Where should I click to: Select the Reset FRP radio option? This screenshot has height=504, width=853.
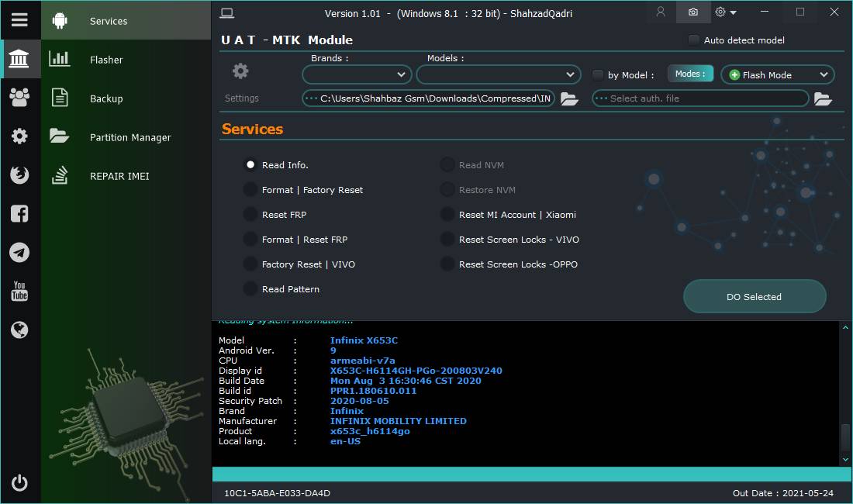click(x=250, y=215)
